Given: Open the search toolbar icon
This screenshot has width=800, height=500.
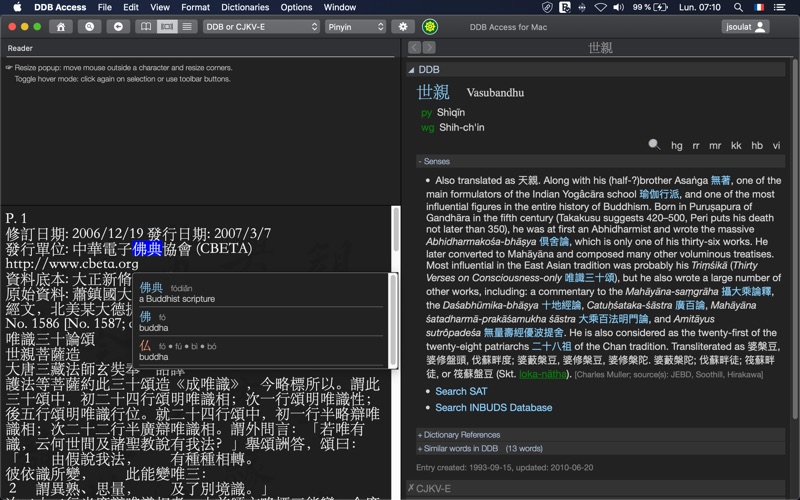Looking at the screenshot, I should click(89, 27).
